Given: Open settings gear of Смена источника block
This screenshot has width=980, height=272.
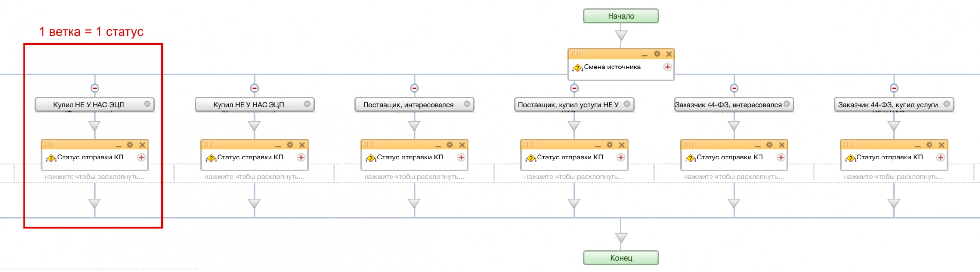Looking at the screenshot, I should (x=657, y=54).
